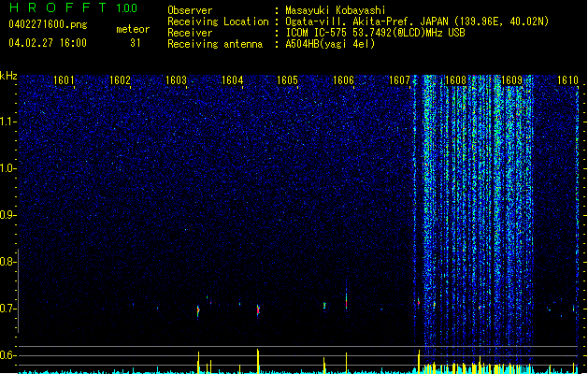
Task: Click the 0.9 kHz frequency label
Action: (x=7, y=215)
